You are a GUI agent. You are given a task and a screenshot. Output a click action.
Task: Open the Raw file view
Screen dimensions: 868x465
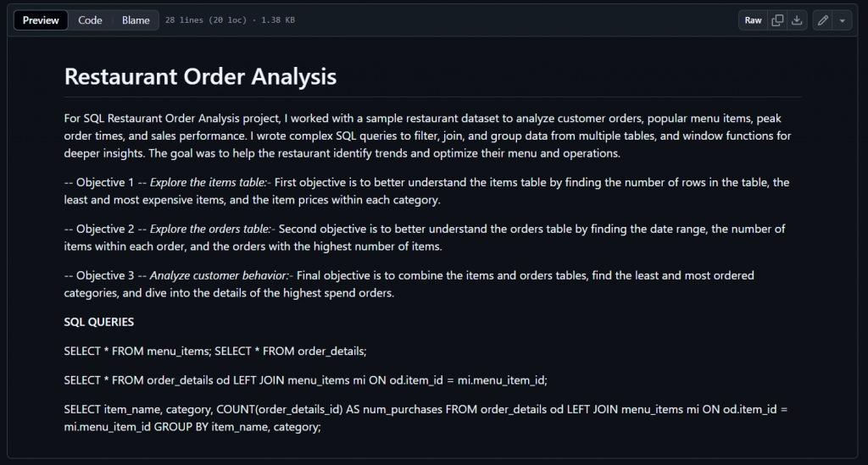(753, 20)
